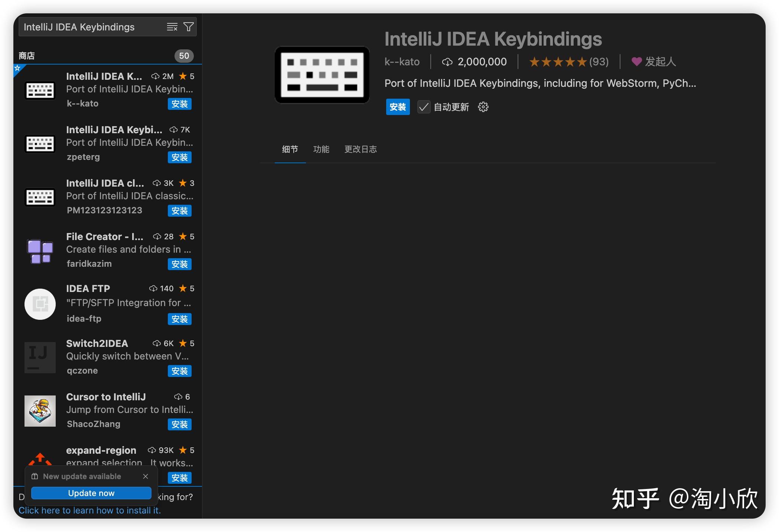The width and height of the screenshot is (779, 532).
Task: Click the filter icon in the search bar
Action: pos(189,27)
